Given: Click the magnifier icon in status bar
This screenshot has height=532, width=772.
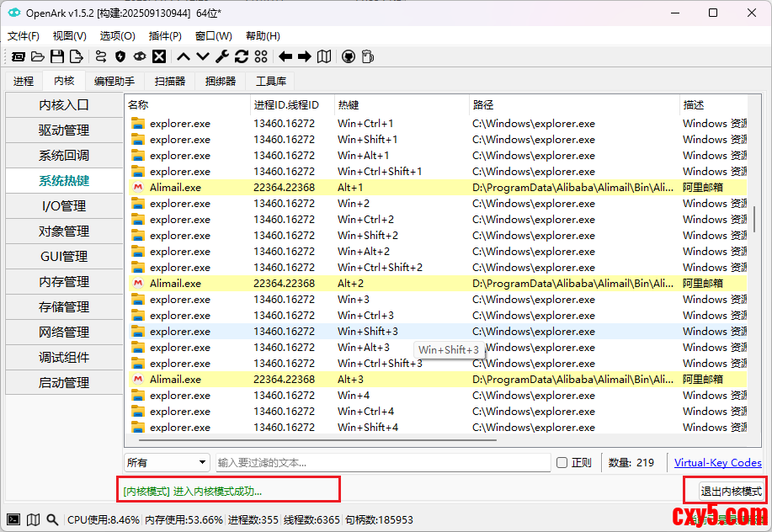Looking at the screenshot, I should 52,520.
